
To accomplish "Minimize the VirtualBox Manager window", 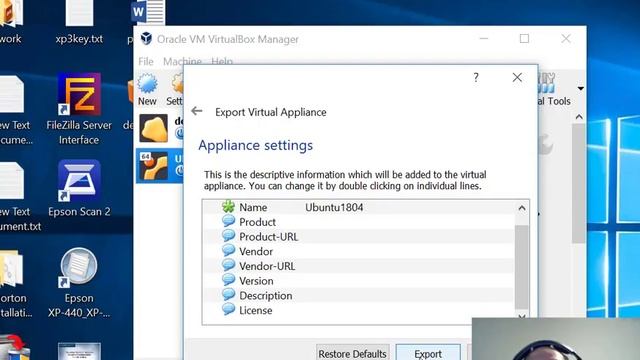I will tap(484, 39).
